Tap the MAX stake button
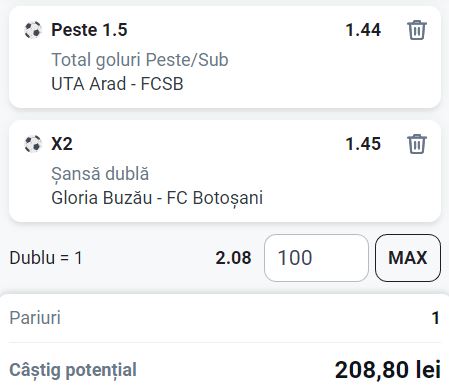Image resolution: width=449 pixels, height=385 pixels. (408, 258)
